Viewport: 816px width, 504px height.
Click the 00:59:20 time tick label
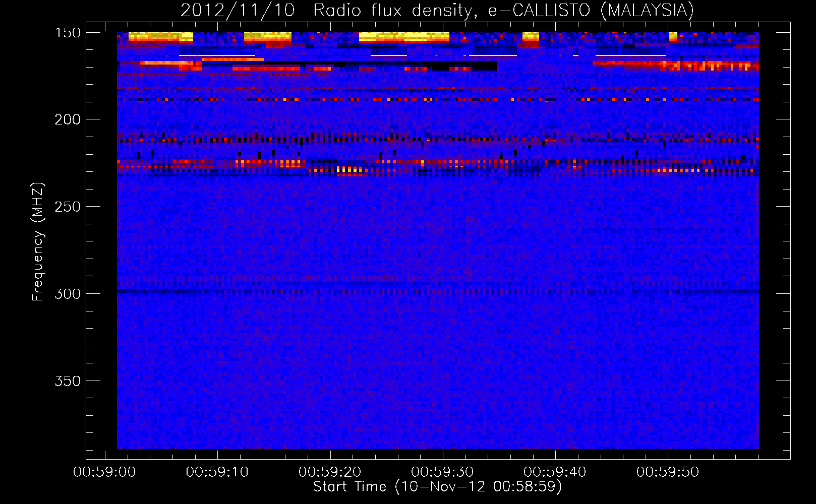(x=330, y=472)
